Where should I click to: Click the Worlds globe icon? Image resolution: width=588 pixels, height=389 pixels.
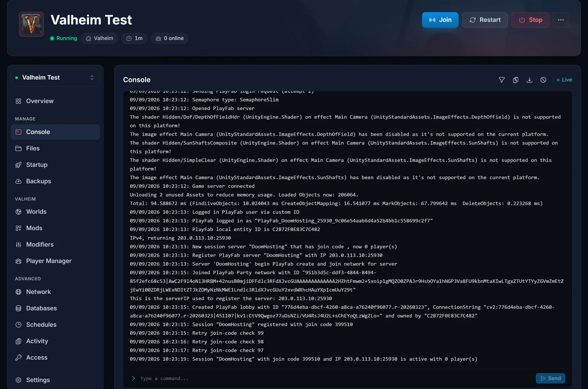pyautogui.click(x=18, y=212)
